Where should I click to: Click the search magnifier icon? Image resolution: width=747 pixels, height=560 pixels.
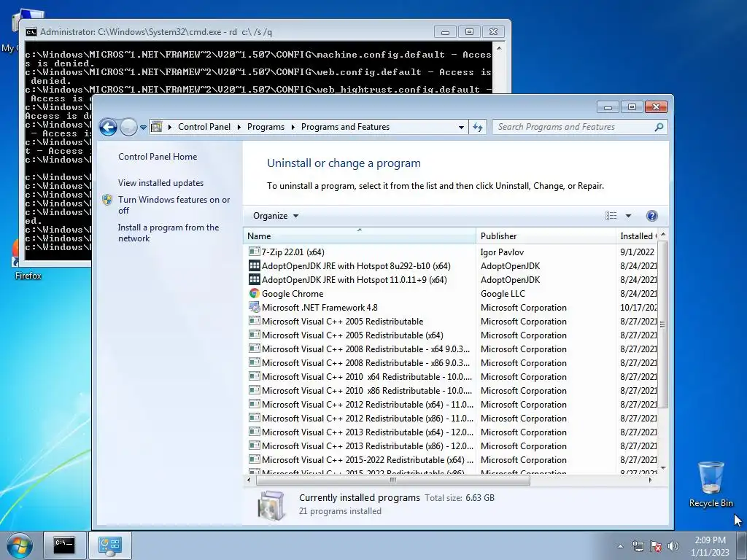pos(659,127)
